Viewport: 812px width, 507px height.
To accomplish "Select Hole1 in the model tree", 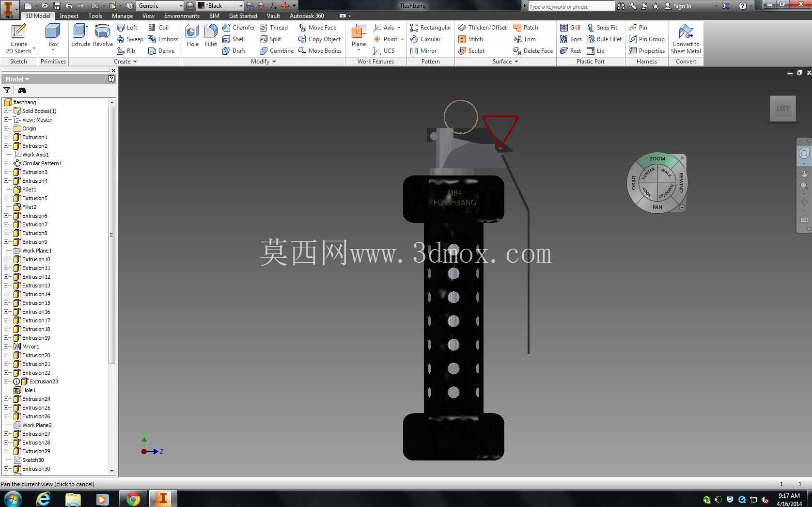I will 29,390.
